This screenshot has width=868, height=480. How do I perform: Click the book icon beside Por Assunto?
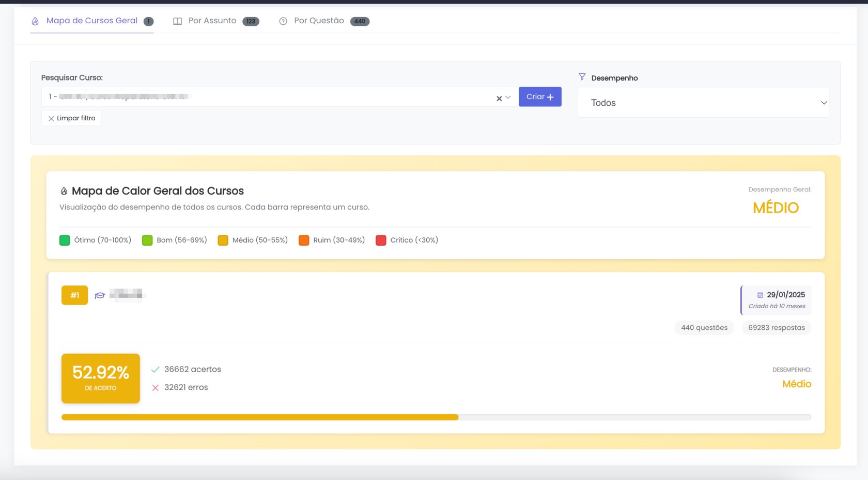click(x=177, y=21)
